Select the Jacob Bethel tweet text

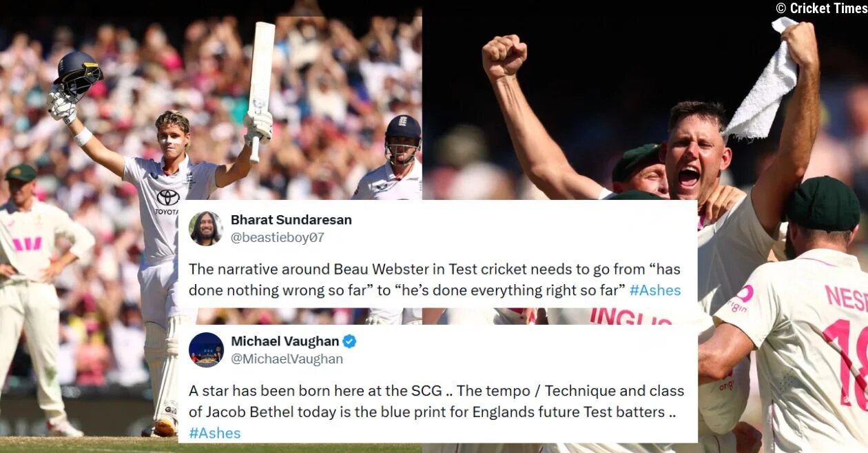point(437,412)
